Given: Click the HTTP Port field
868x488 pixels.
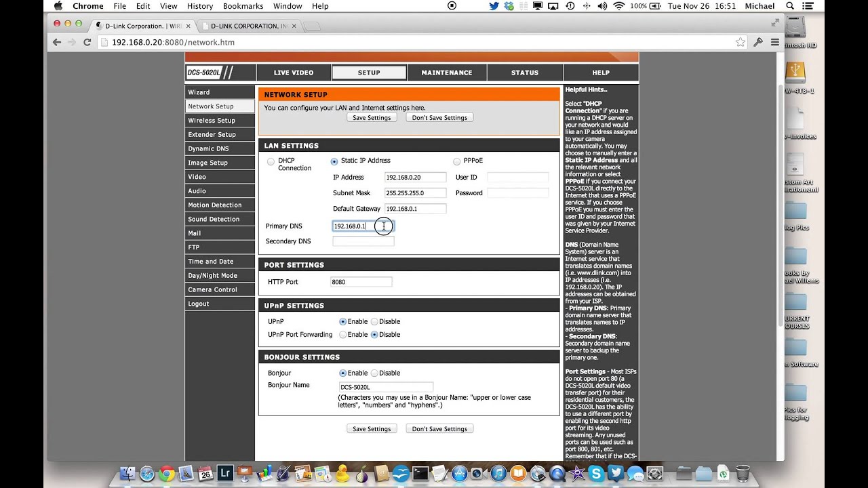Looking at the screenshot, I should 361,282.
